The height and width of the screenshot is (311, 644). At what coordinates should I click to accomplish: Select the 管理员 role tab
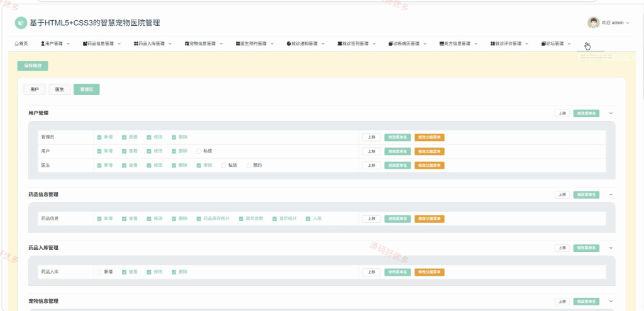click(x=87, y=89)
